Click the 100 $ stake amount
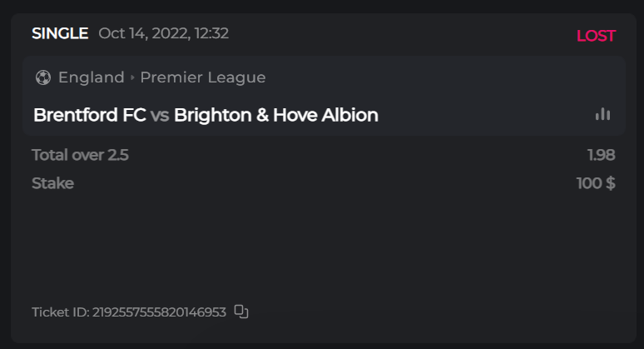The width and height of the screenshot is (644, 349). [x=596, y=183]
